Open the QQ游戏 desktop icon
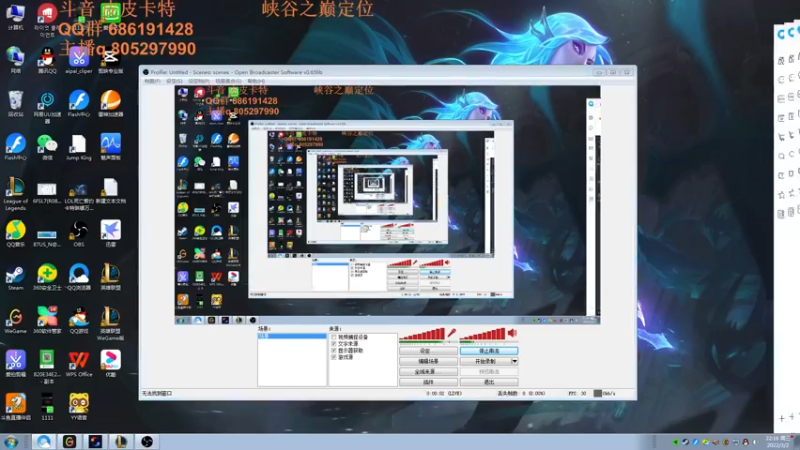Viewport: 800px width, 450px height. [79, 321]
